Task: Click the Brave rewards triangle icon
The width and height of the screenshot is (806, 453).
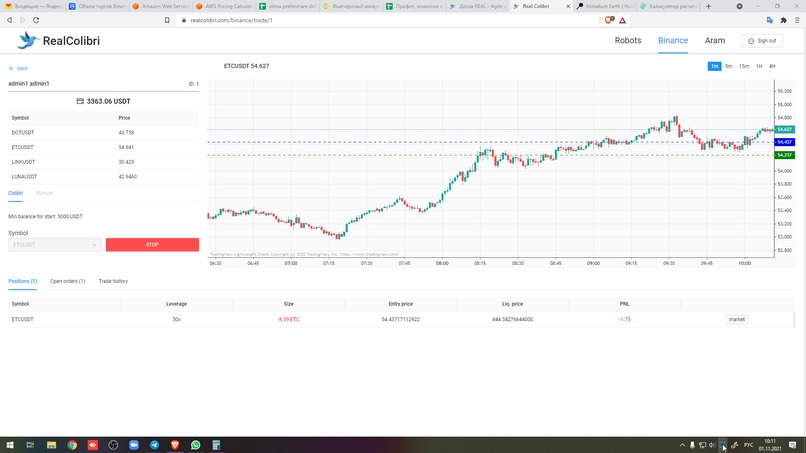Action: click(x=622, y=20)
